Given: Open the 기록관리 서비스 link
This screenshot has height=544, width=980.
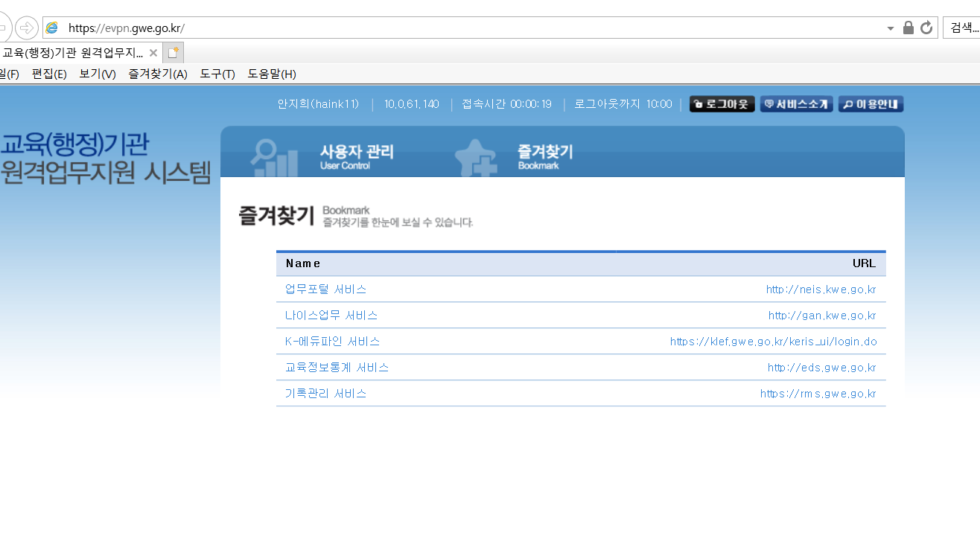Looking at the screenshot, I should pos(326,394).
